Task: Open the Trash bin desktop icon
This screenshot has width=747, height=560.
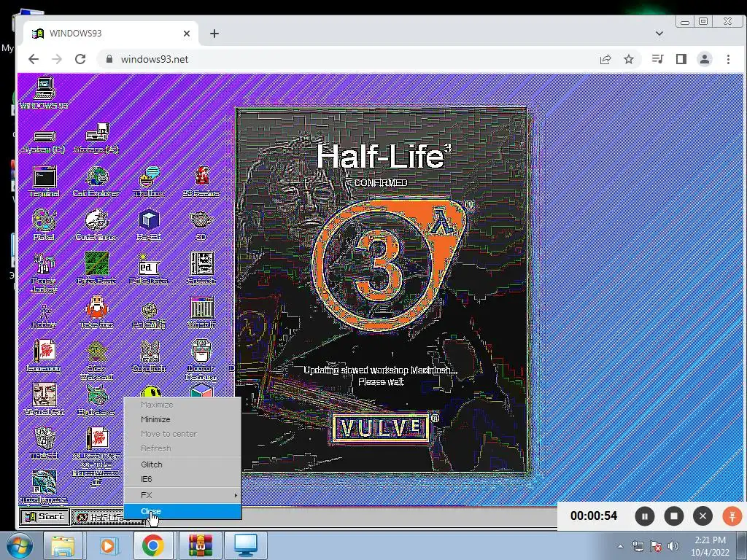Action: coord(44,443)
